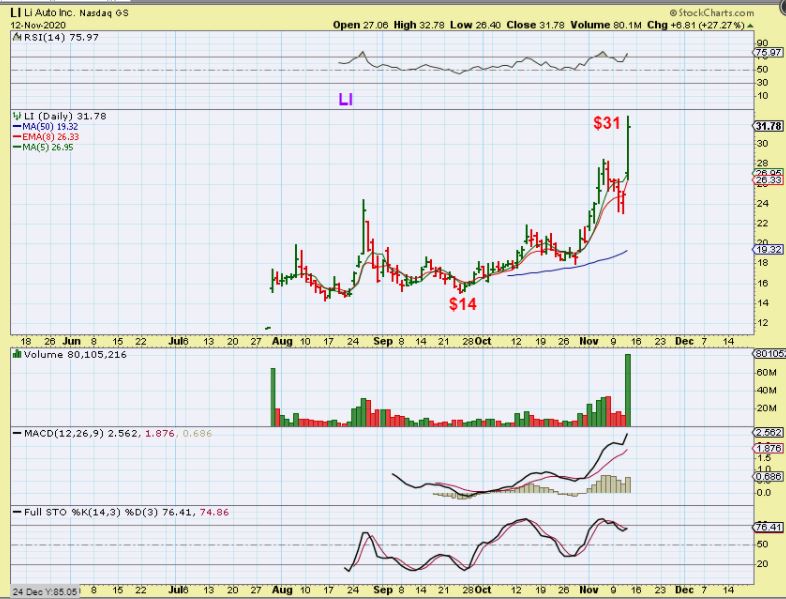Click the 26.33 EMA tag on right axis

click(768, 180)
